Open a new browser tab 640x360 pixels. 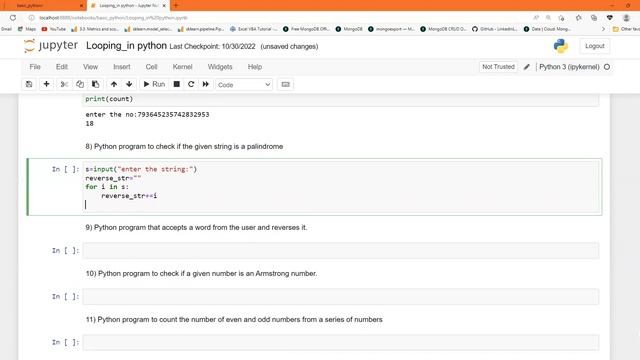(x=176, y=5)
